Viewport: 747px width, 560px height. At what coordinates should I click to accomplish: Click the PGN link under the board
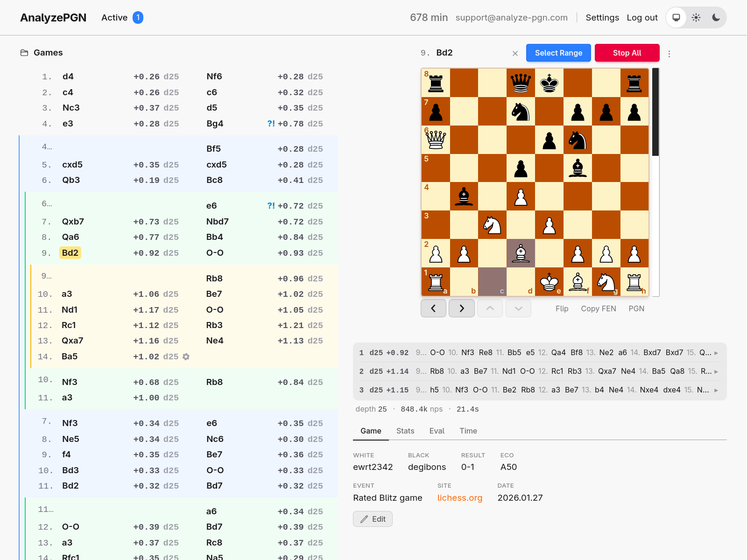(x=636, y=308)
